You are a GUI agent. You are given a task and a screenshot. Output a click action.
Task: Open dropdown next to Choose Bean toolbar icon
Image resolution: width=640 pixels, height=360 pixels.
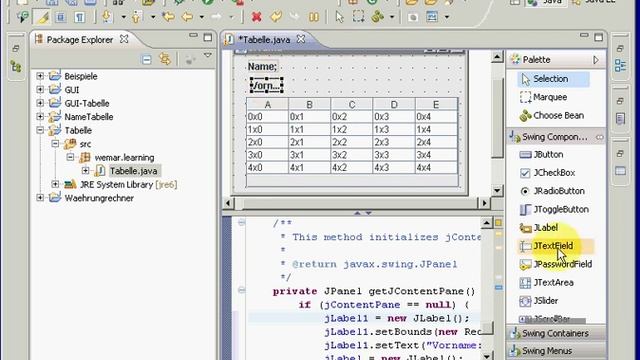[x=391, y=17]
